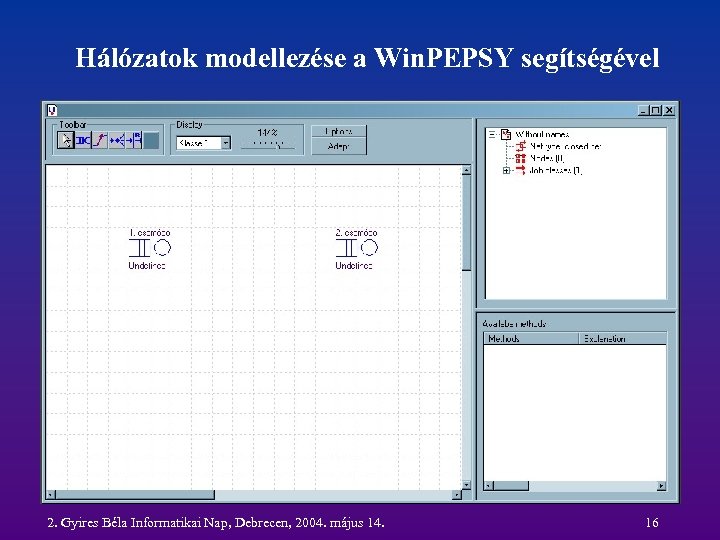Click canvas vertical scrollbar down arrow
This screenshot has height=540, width=720.
(466, 485)
